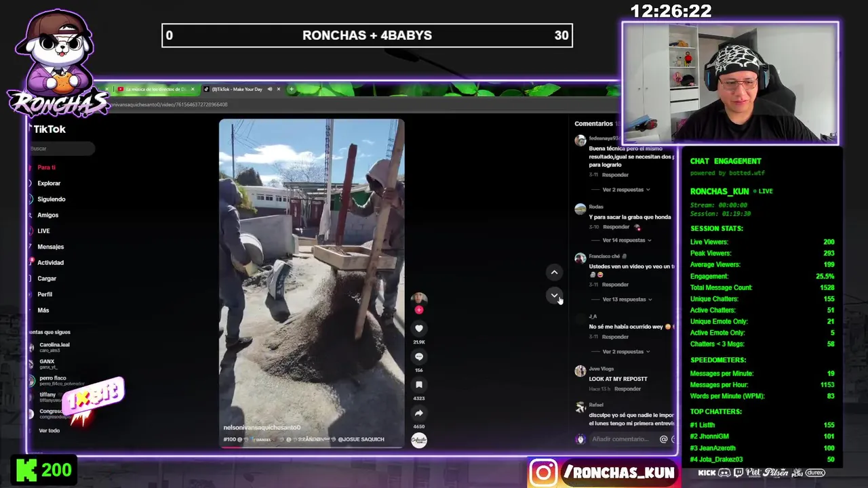Viewport: 868px width, 488px height.
Task: Save video using the bookmark icon
Action: click(x=419, y=384)
